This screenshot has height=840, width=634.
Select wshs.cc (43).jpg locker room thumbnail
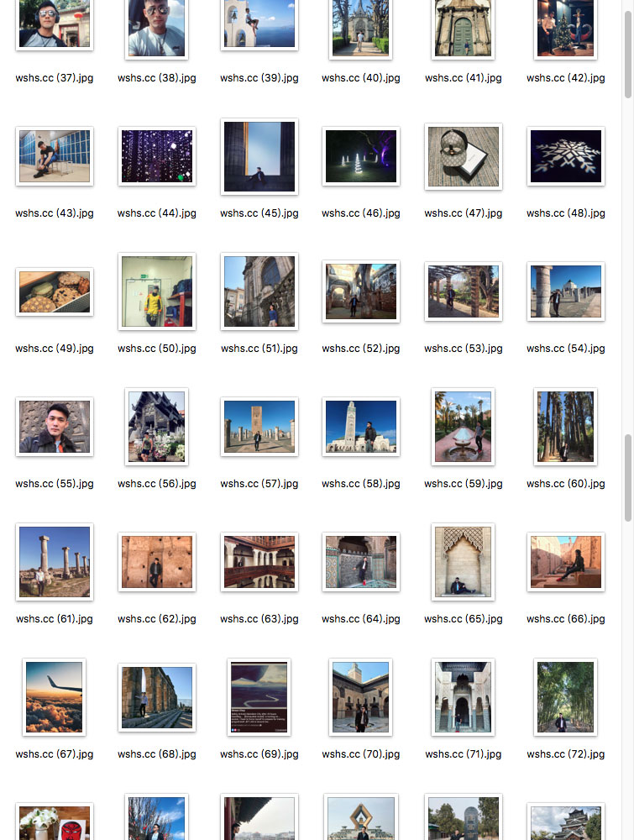click(x=55, y=156)
